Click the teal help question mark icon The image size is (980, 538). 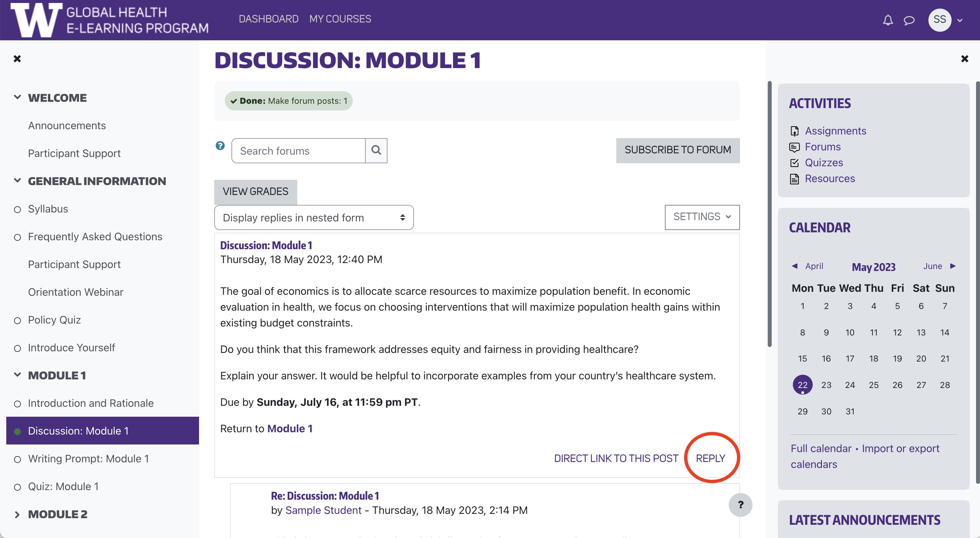pos(220,146)
